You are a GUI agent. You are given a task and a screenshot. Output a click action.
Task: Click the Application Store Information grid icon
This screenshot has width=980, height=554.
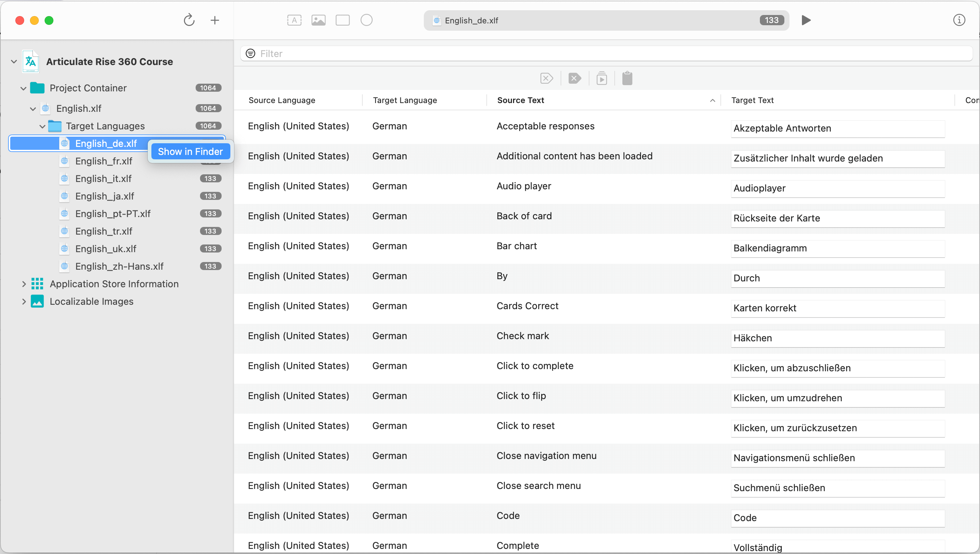[x=37, y=284]
